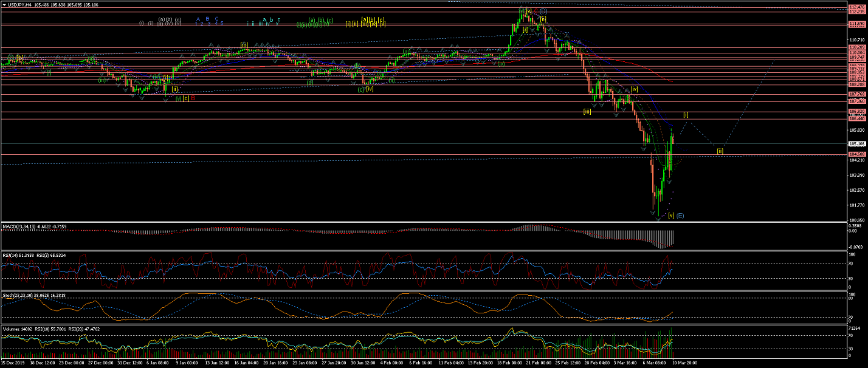Viewport: 868px width, 368px height.
Task: Select the 111.590 price level label
Action: [856, 24]
